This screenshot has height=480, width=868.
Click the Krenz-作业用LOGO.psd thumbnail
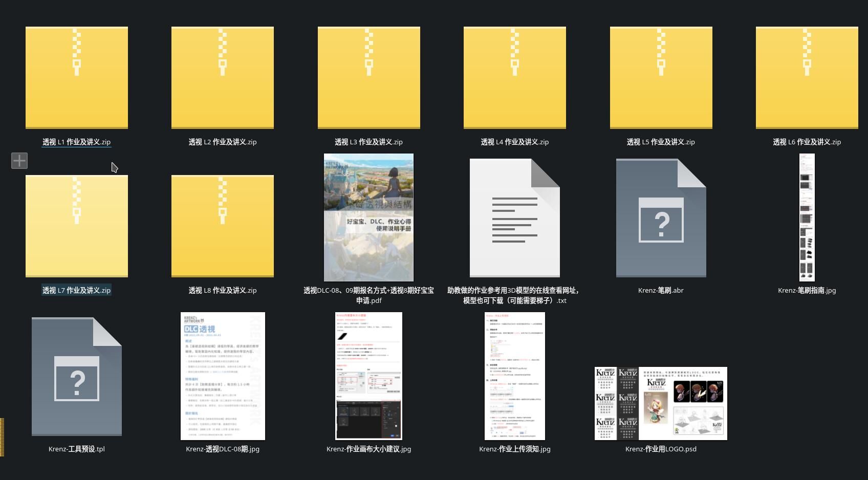point(661,403)
